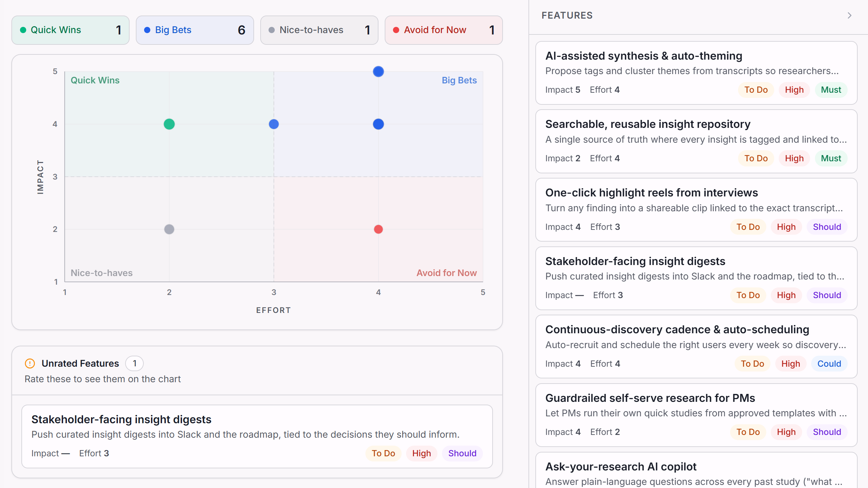
Task: Click Effort 4 on insight repository card
Action: point(605,159)
